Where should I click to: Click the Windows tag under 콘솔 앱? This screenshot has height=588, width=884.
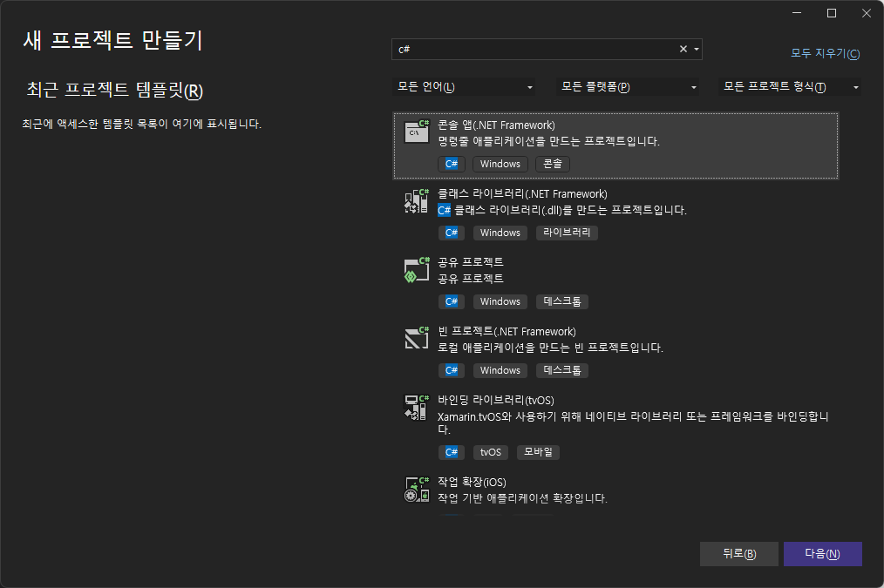(x=500, y=164)
